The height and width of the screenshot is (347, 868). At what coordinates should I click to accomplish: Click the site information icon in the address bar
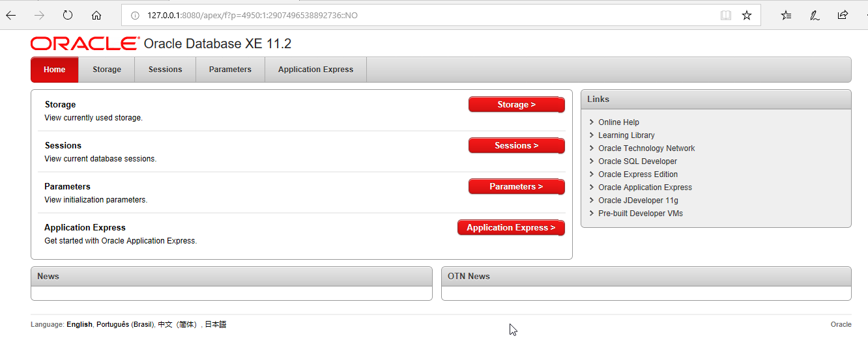135,15
